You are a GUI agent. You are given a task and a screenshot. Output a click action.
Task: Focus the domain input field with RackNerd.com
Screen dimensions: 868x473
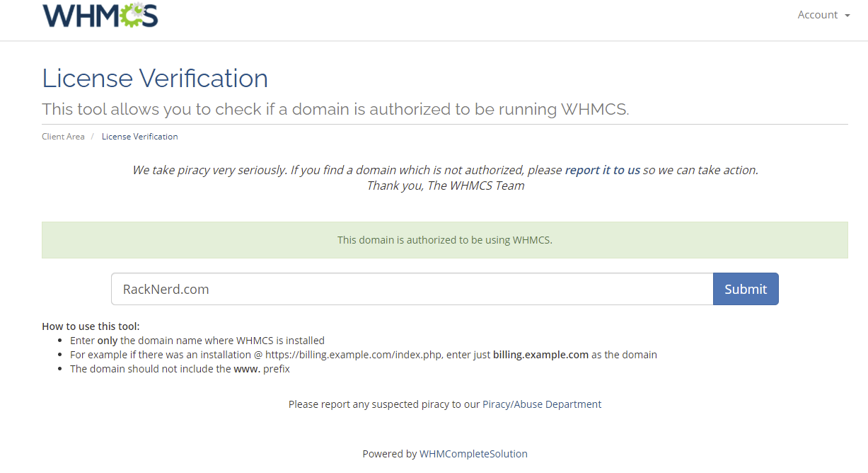412,289
